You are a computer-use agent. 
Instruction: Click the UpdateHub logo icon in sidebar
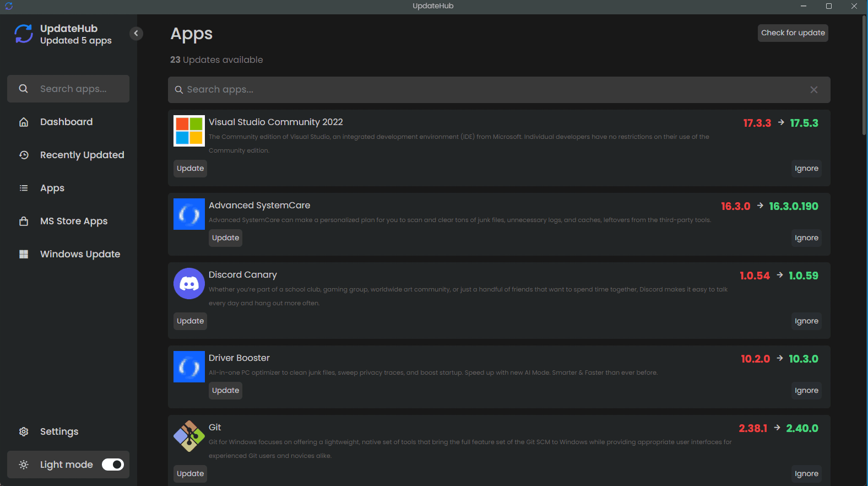pyautogui.click(x=24, y=34)
